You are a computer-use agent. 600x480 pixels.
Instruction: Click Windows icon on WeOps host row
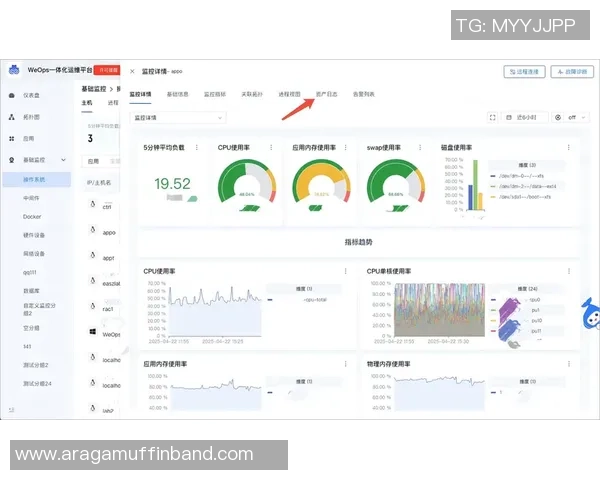(93, 331)
